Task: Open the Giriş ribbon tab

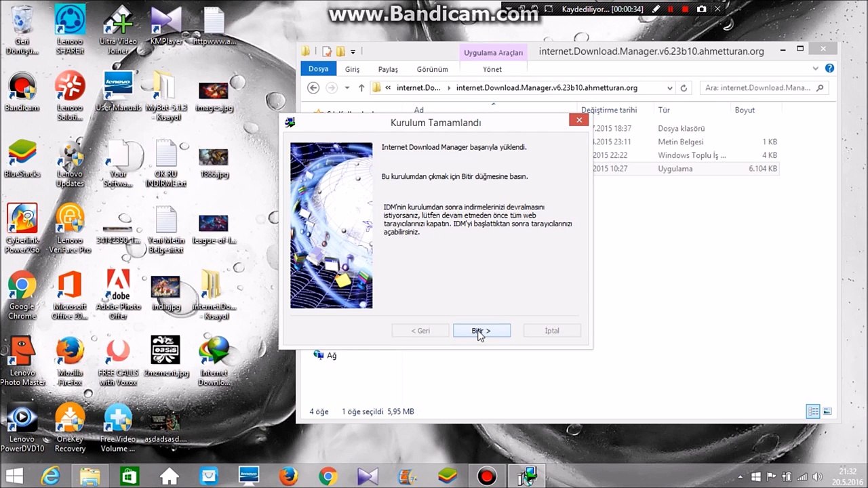Action: (x=353, y=69)
